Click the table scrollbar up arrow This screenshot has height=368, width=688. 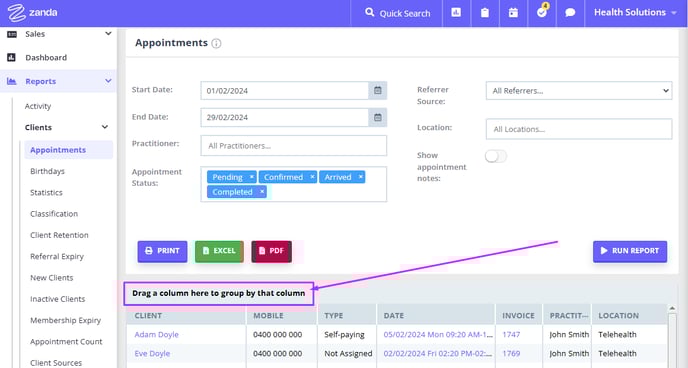tap(672, 309)
